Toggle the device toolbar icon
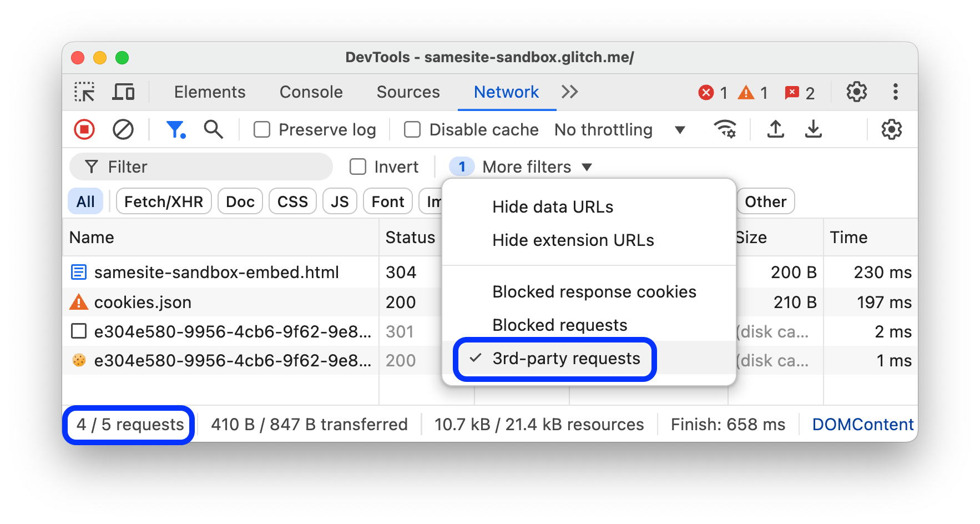The image size is (980, 524). point(123,92)
